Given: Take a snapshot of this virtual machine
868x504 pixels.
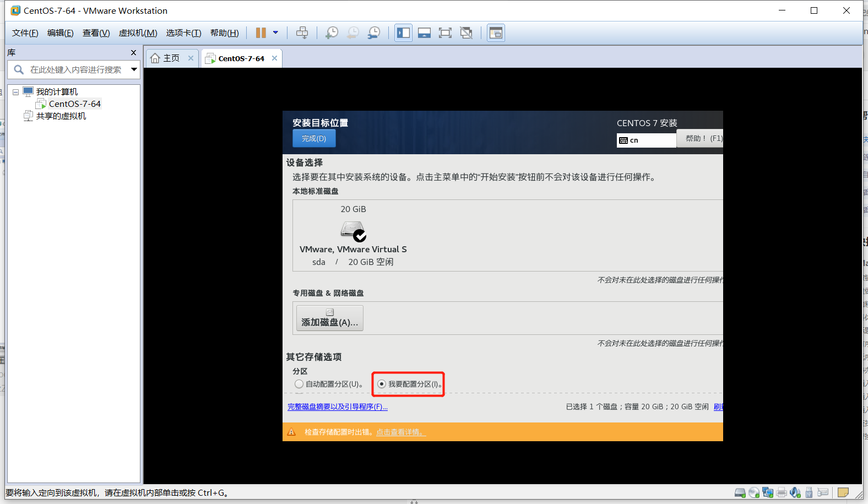Looking at the screenshot, I should point(332,33).
